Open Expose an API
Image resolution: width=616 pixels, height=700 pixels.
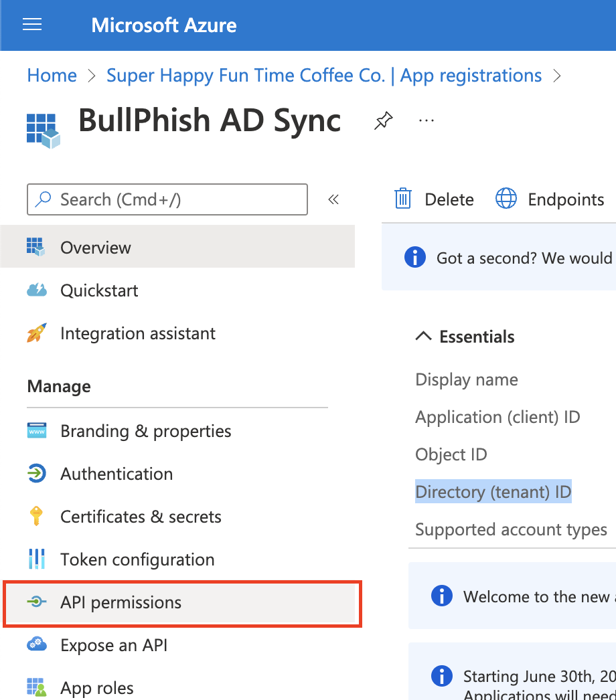178,645
